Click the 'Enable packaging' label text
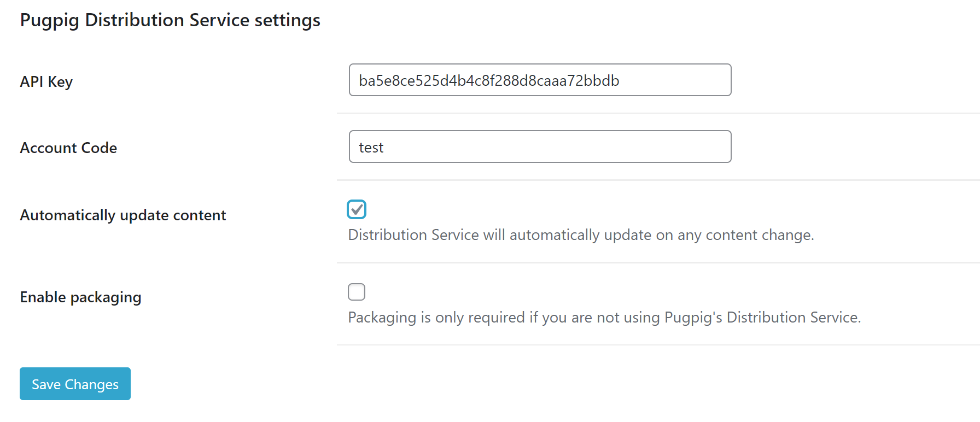980x422 pixels. (81, 297)
